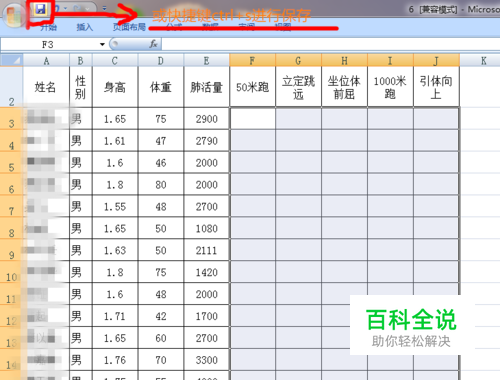This screenshot has height=380, width=500.
Task: Click the 身高 header cell
Action: 115,87
